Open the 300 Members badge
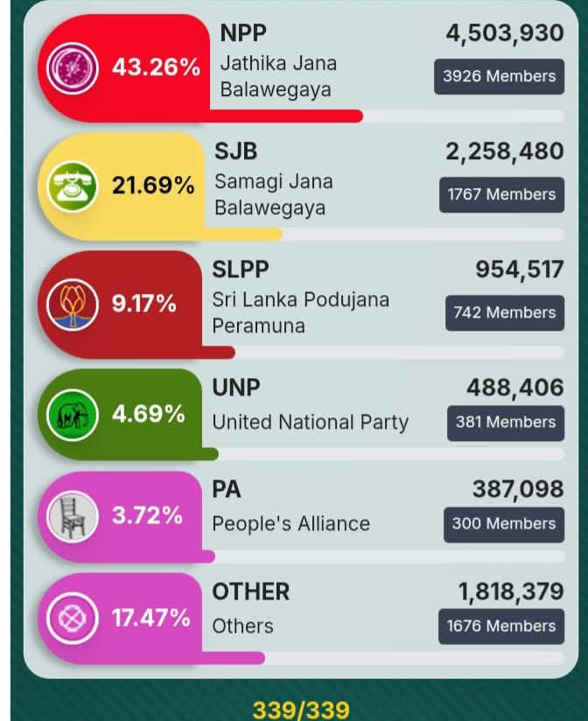Screen dimensions: 588x721 [x=504, y=525]
